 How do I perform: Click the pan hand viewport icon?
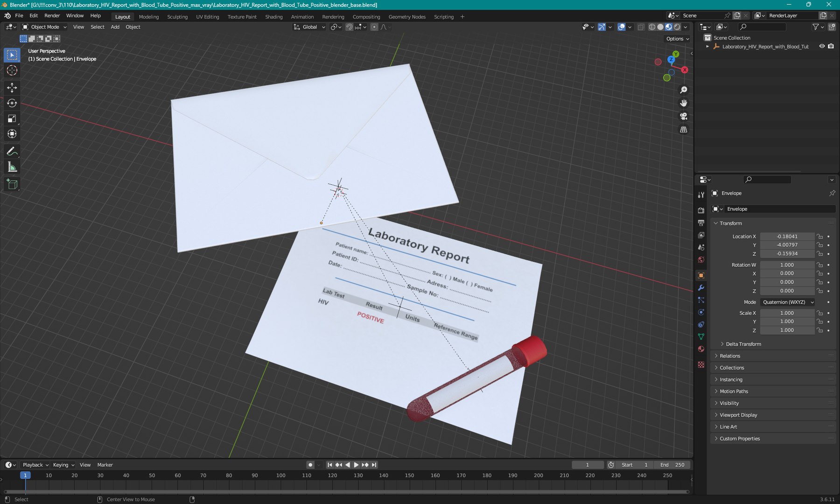(x=684, y=103)
